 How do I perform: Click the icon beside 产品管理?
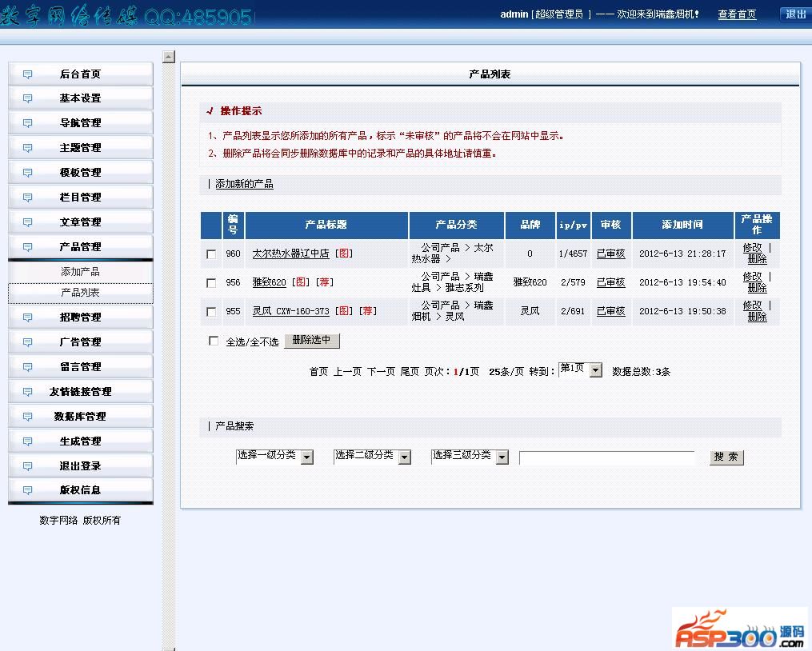point(27,248)
